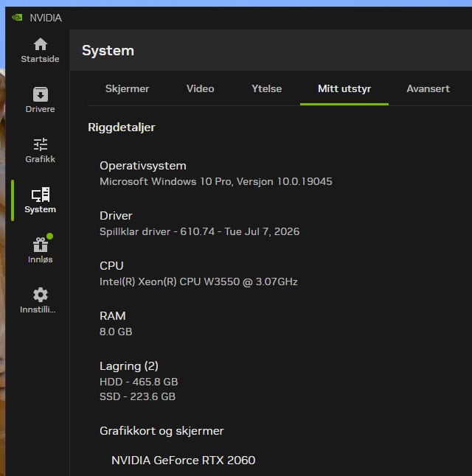The image size is (472, 476).
Task: Switch to the Video tab
Action: [200, 88]
